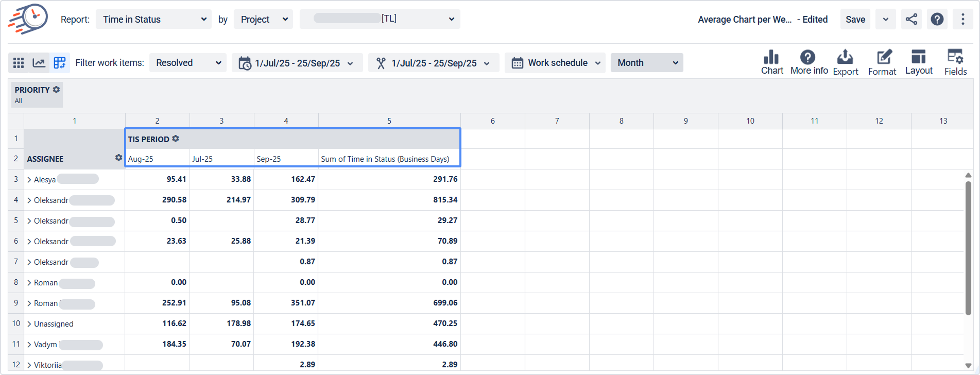Image resolution: width=980 pixels, height=375 pixels.
Task: Open the Work schedule menu
Action: point(555,63)
